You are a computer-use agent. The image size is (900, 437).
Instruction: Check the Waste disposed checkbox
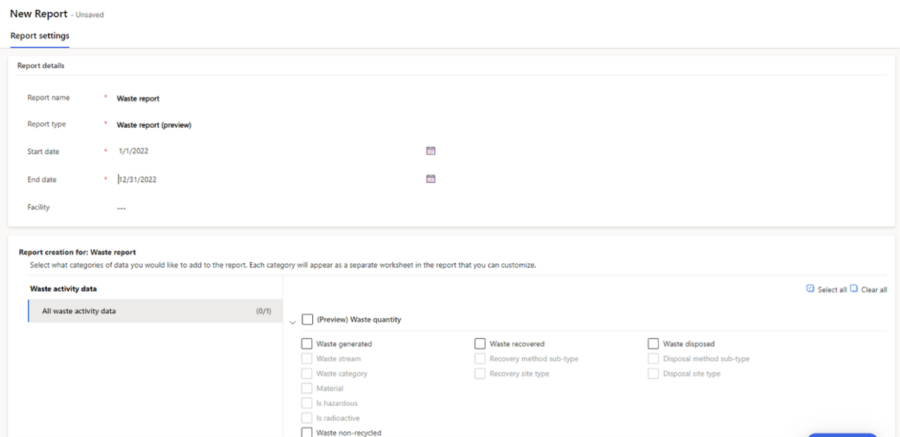[x=653, y=344]
